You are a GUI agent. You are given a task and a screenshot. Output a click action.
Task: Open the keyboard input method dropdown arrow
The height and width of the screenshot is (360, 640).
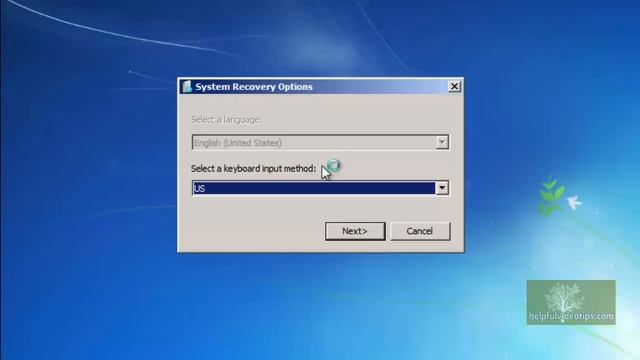[442, 188]
